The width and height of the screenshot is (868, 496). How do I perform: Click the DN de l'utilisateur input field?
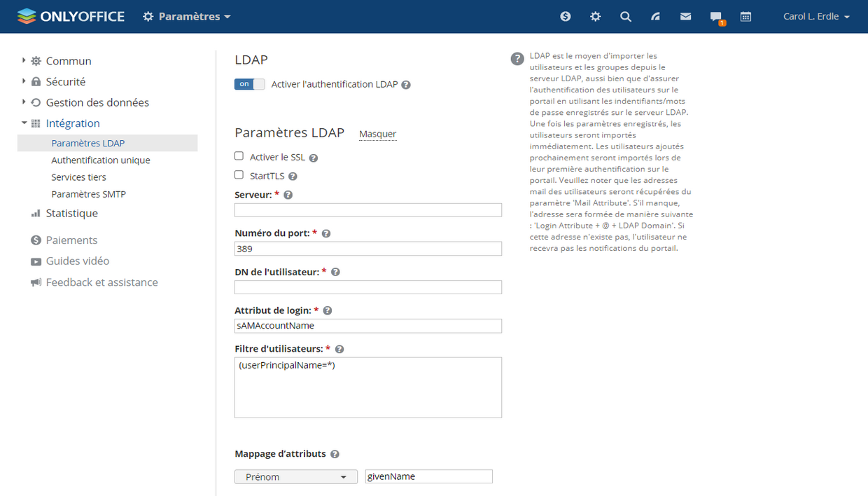click(368, 287)
